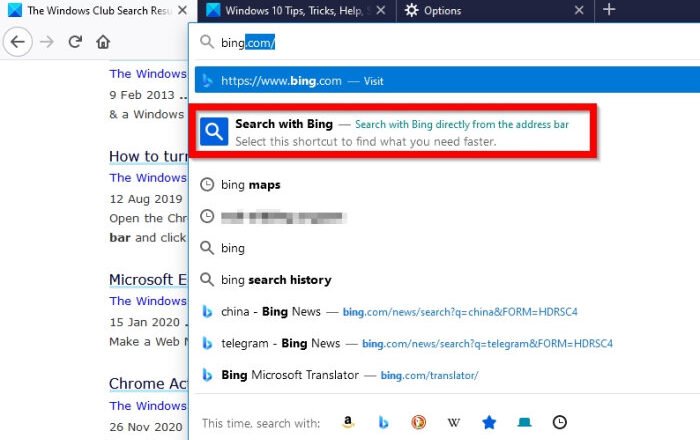This screenshot has width=700, height=440.
Task: Switch to the Options tab
Action: [495, 10]
